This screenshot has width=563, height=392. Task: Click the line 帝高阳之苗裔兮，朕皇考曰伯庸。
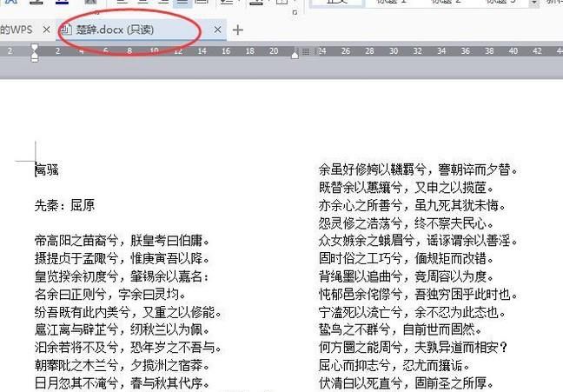click(123, 241)
